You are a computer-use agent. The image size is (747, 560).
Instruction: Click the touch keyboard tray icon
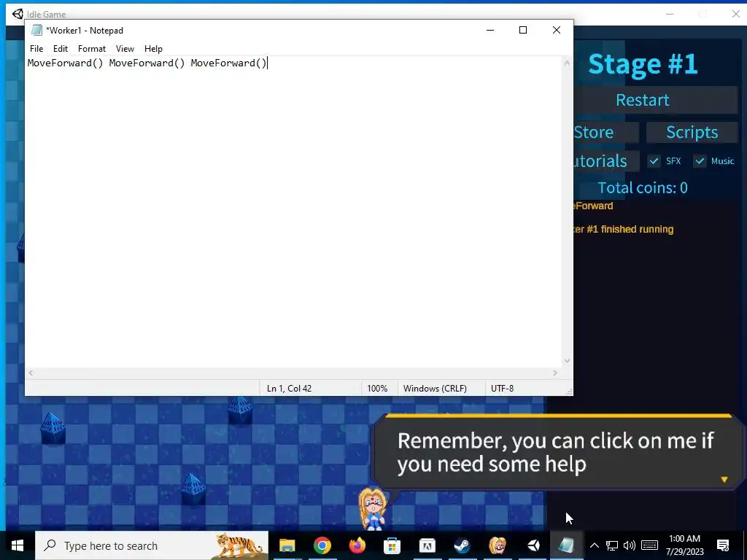click(649, 545)
